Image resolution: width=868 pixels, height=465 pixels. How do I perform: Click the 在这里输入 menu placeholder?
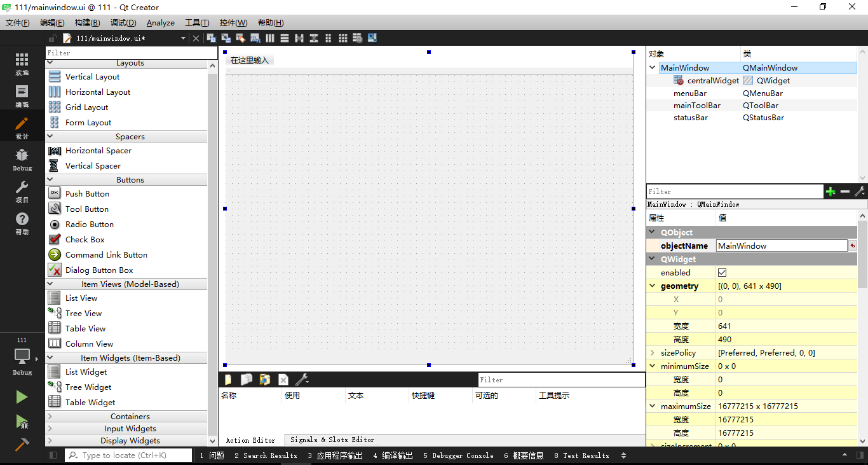coord(250,60)
